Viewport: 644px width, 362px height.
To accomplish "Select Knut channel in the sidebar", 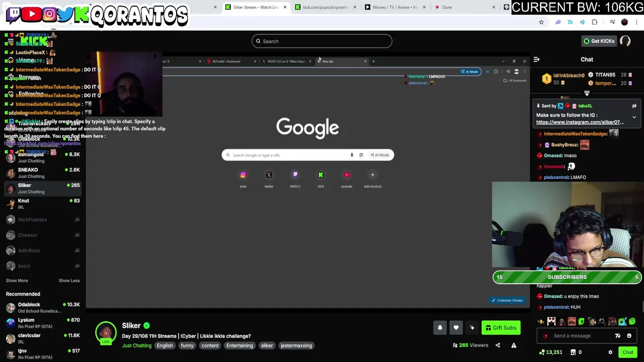I will pyautogui.click(x=43, y=204).
